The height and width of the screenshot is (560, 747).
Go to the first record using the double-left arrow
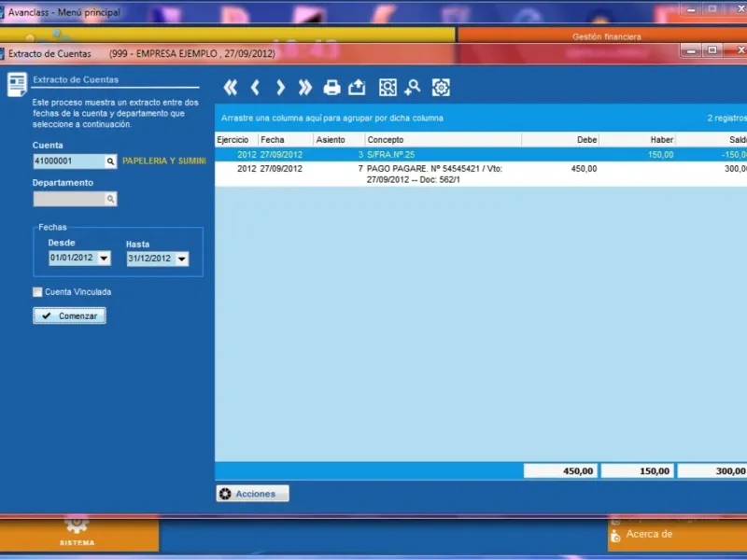tap(231, 88)
